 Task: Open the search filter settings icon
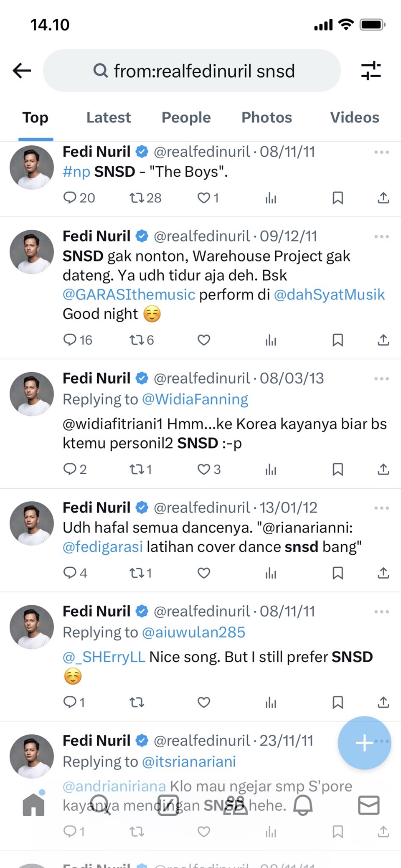[372, 71]
